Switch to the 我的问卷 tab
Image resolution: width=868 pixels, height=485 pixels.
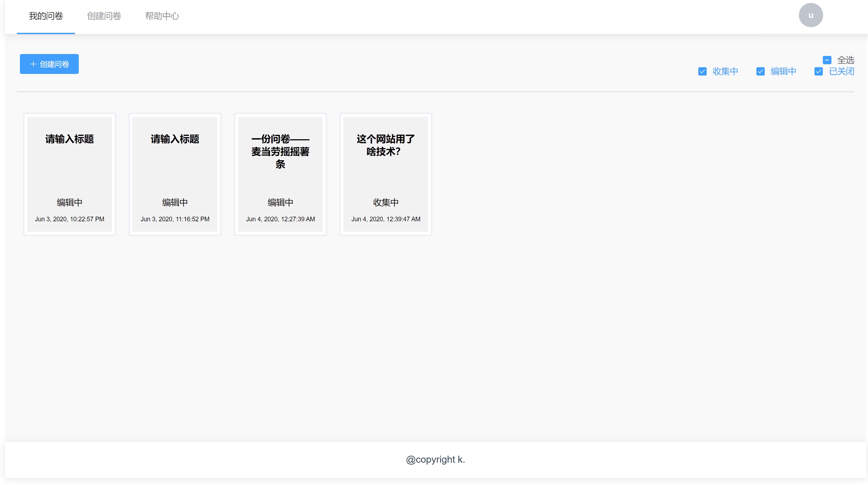[46, 16]
